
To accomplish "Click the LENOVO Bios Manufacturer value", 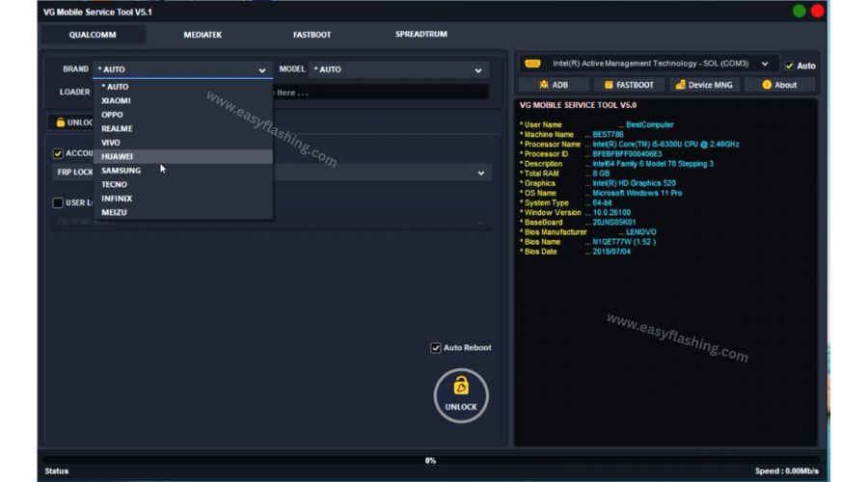I will point(641,232).
